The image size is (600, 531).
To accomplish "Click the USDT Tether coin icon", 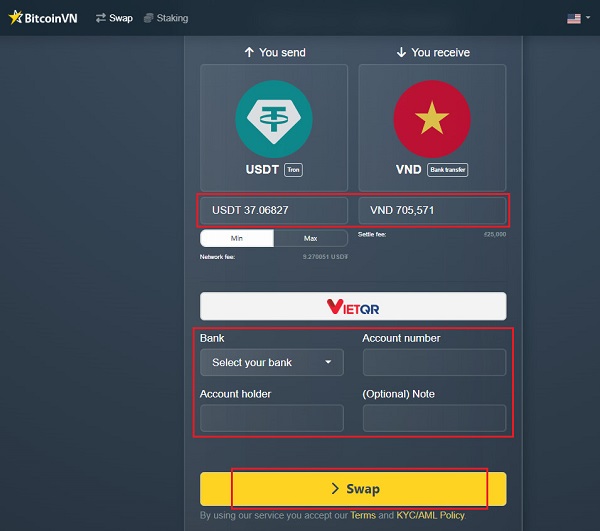I will point(273,118).
